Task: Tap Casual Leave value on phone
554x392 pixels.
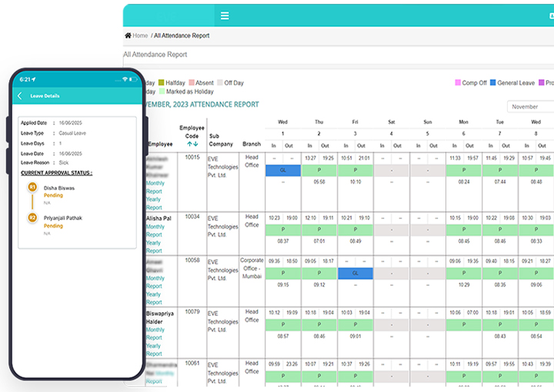Action: [x=72, y=133]
